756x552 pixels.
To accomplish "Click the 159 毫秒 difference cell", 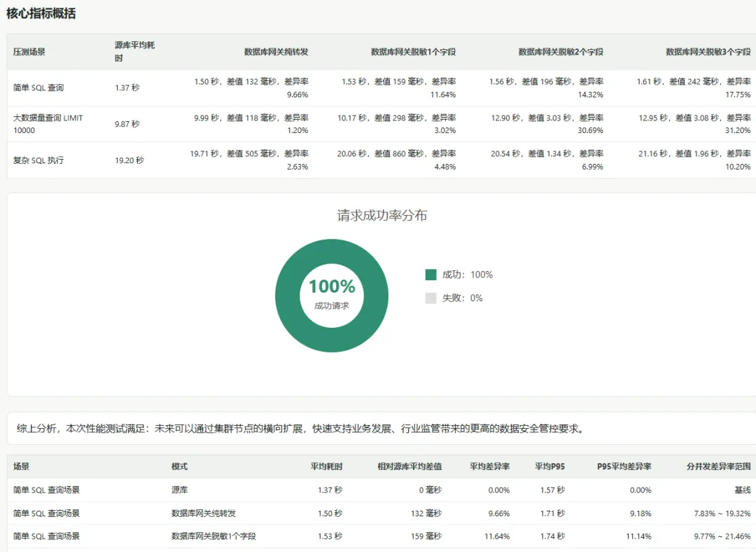I will (x=426, y=536).
